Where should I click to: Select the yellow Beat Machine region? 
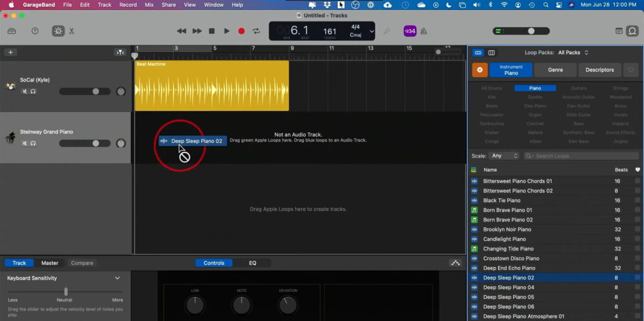pyautogui.click(x=212, y=86)
